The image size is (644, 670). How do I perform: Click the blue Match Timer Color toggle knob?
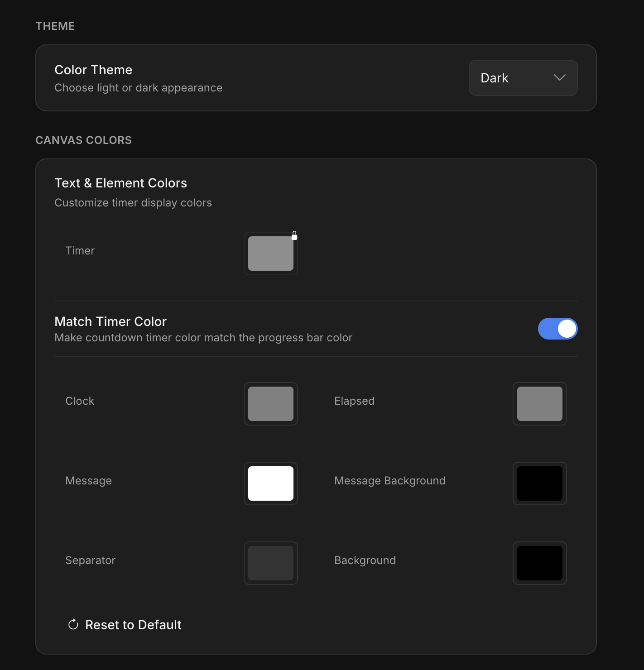point(567,329)
